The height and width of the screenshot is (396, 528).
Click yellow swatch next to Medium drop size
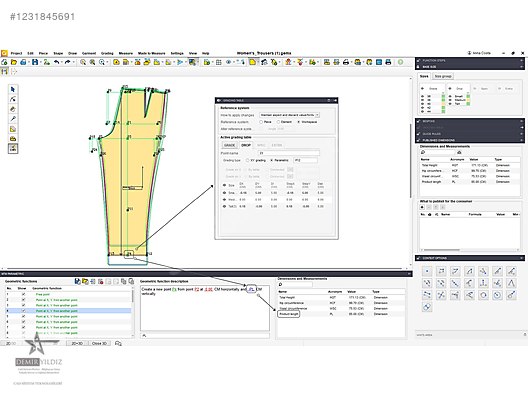468,100
